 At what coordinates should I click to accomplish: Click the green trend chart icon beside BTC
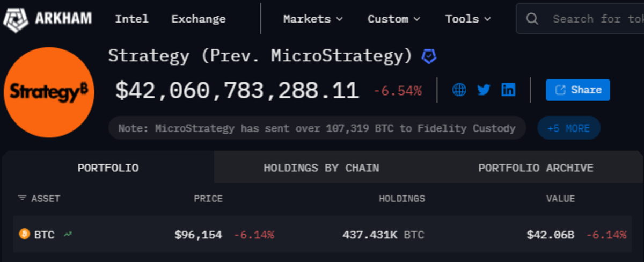pyautogui.click(x=68, y=234)
